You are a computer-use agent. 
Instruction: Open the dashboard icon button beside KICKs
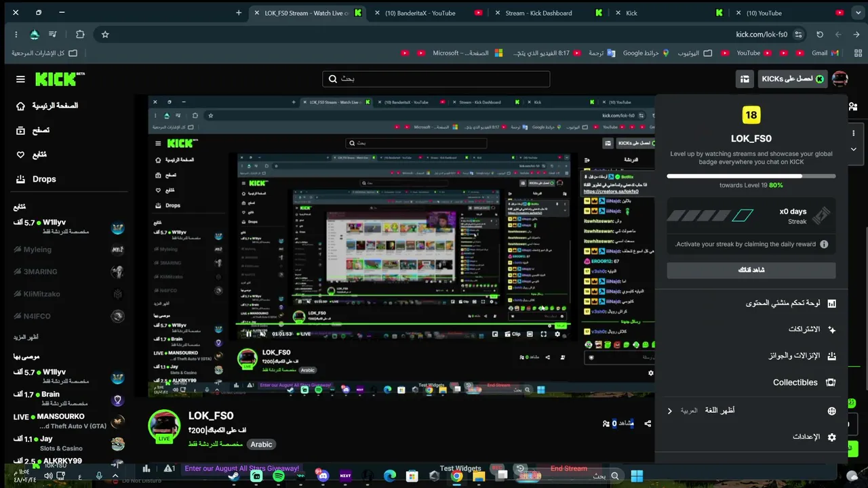coord(745,79)
